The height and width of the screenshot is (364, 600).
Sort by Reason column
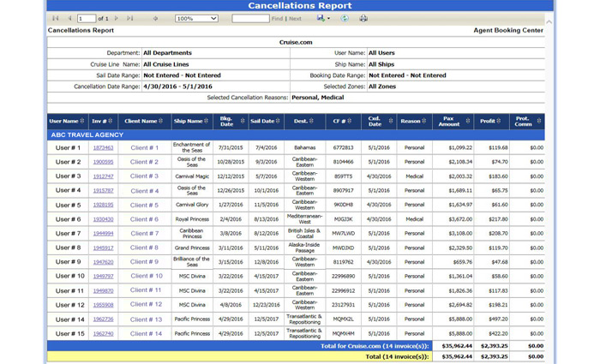pyautogui.click(x=423, y=121)
